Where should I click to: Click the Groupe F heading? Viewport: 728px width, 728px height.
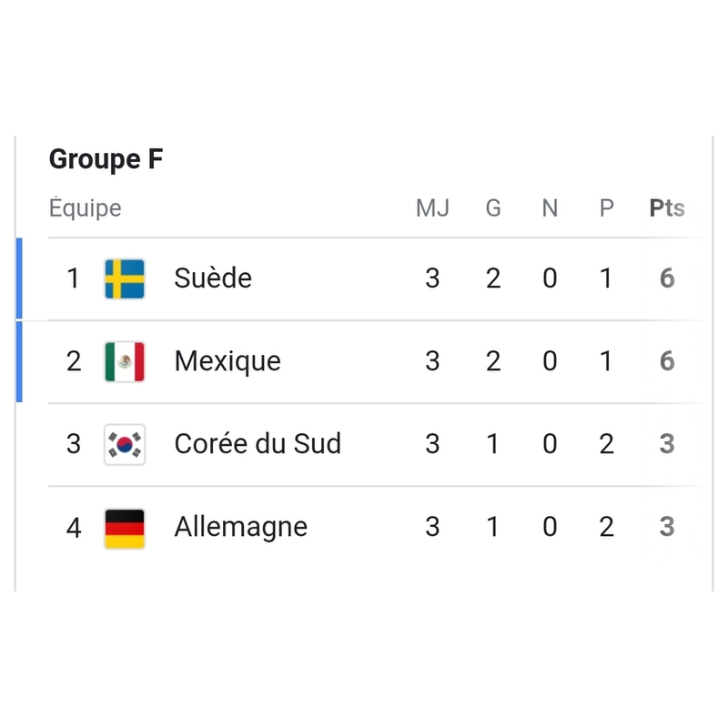(x=106, y=159)
